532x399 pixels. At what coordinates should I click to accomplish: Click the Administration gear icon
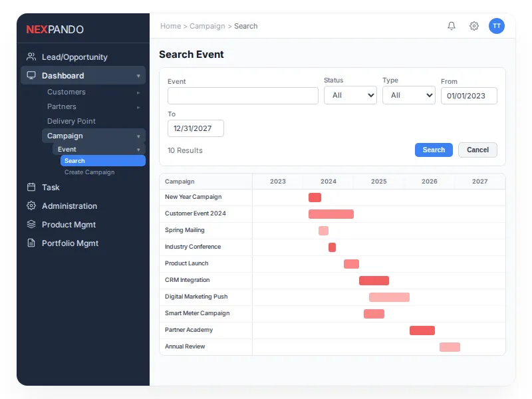point(31,205)
